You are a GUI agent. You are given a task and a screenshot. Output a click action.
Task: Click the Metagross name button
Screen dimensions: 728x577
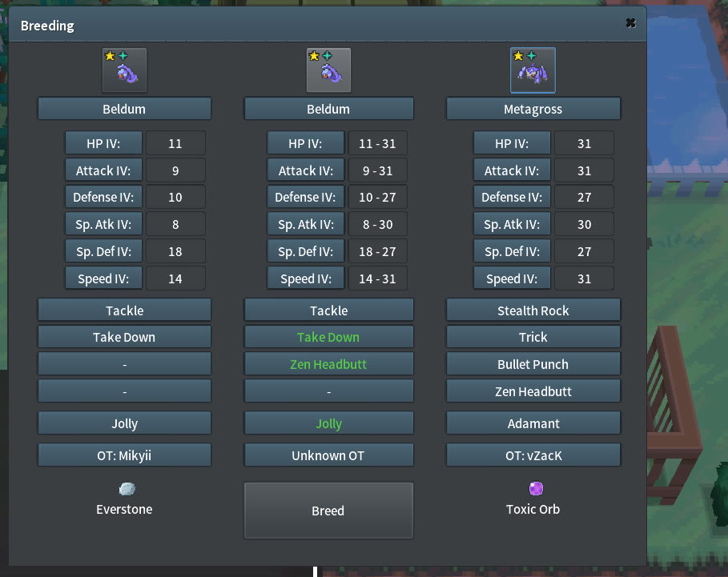pyautogui.click(x=533, y=109)
